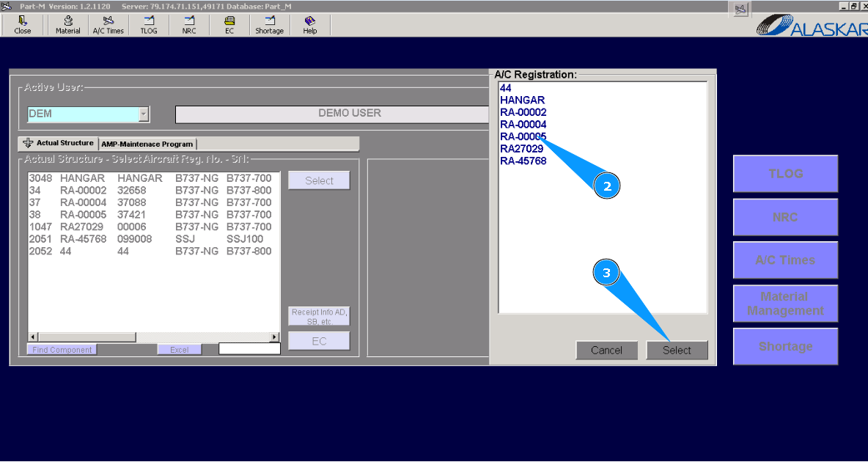Click the Close toolbar icon
The image size is (868, 462).
(22, 25)
